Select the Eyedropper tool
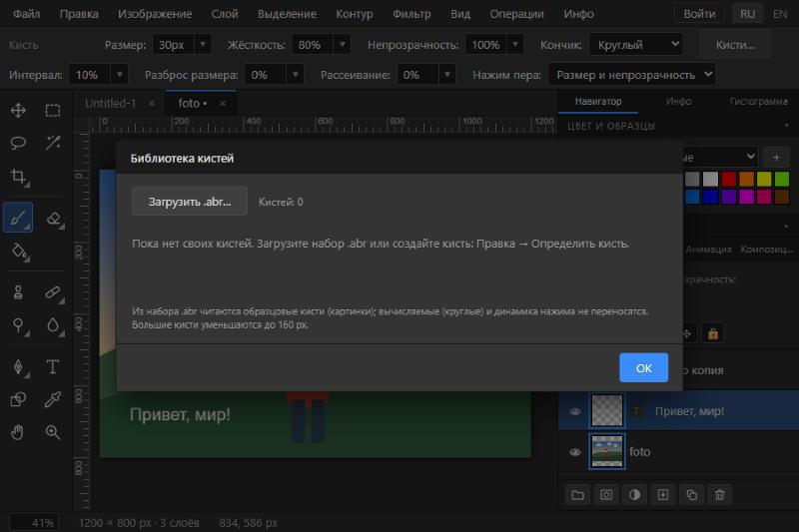 (53, 399)
